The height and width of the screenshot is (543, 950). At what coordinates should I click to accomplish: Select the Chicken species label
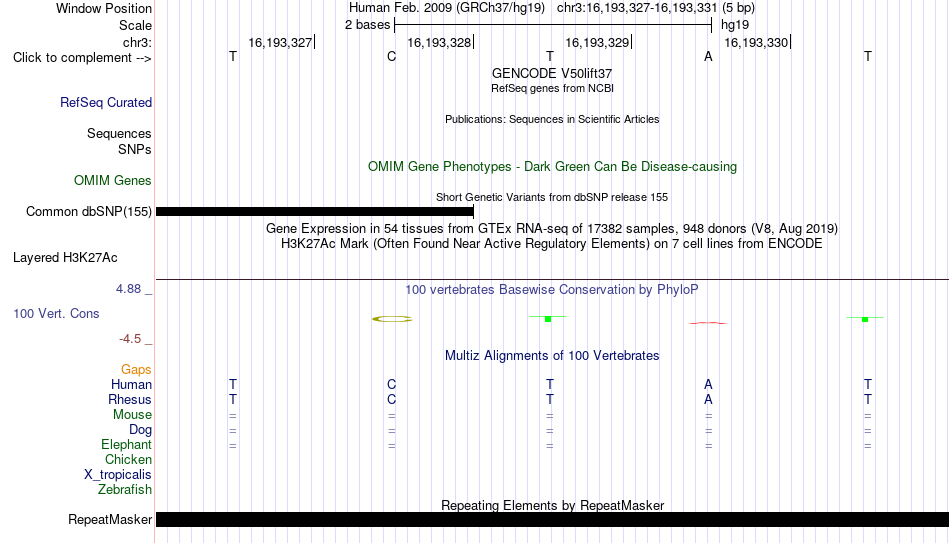point(128,459)
